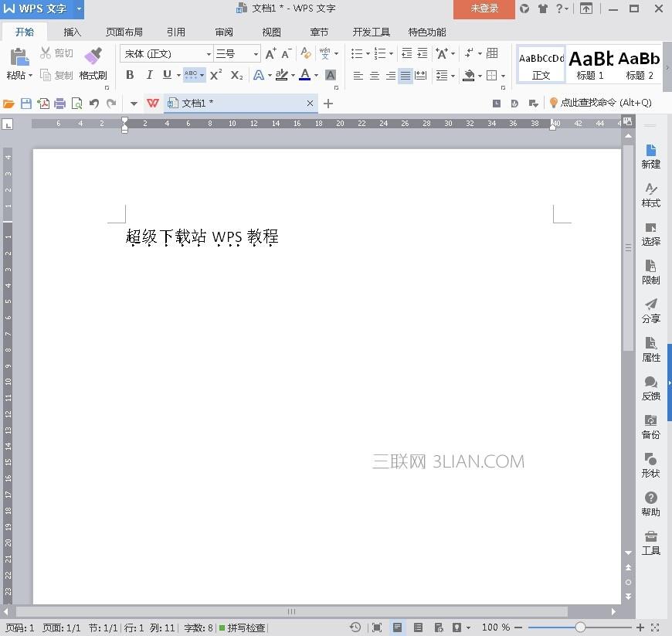Toggle spell check in status bar
The width and height of the screenshot is (672, 636).
(x=242, y=627)
